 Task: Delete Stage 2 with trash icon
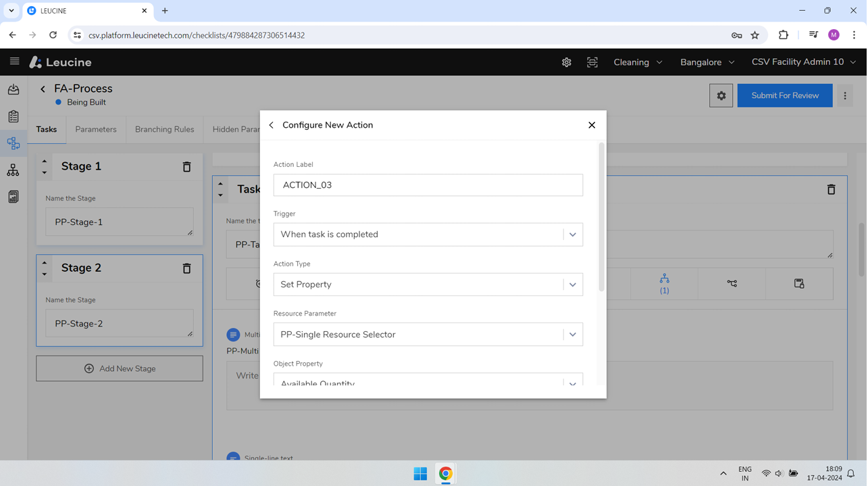186,268
